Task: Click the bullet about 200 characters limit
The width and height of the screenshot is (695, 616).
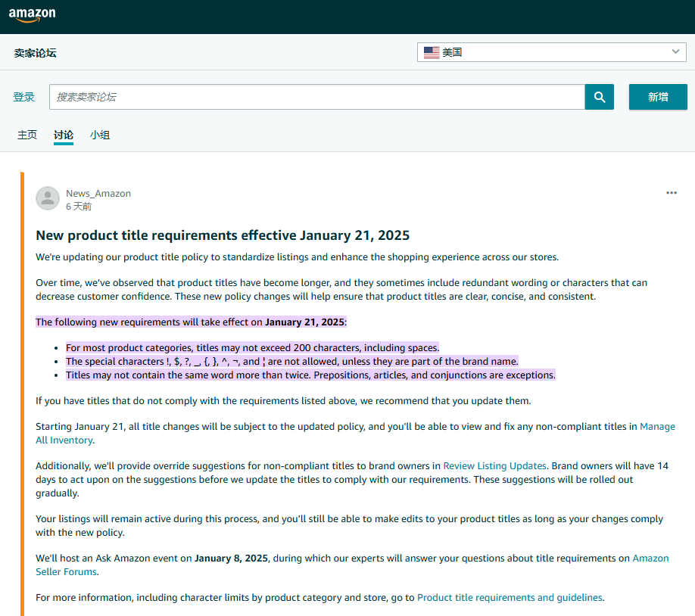Action: pyautogui.click(x=253, y=347)
